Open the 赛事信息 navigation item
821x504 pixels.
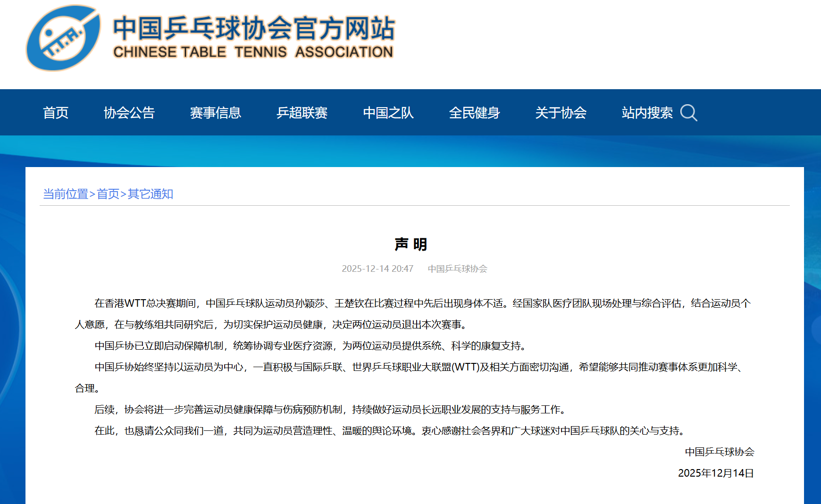215,113
